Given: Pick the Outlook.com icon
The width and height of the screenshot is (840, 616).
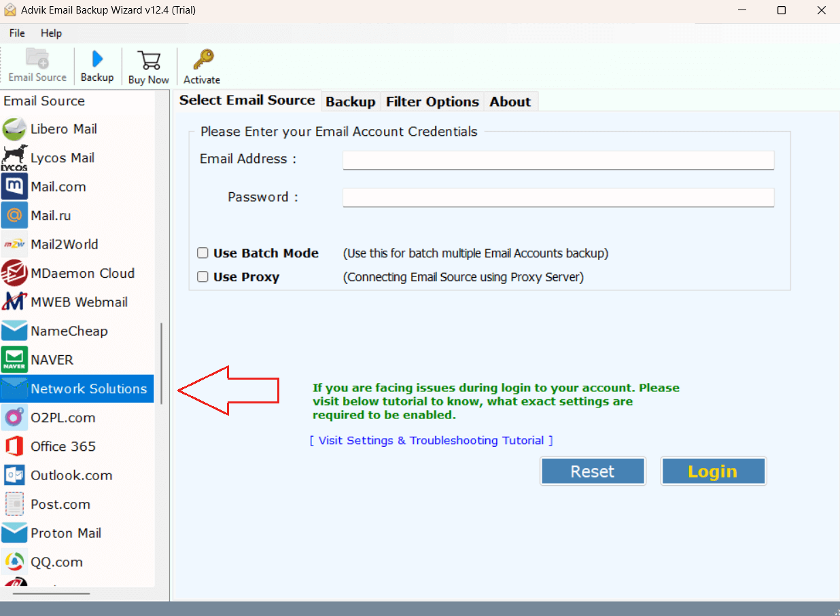Looking at the screenshot, I should pos(14,475).
